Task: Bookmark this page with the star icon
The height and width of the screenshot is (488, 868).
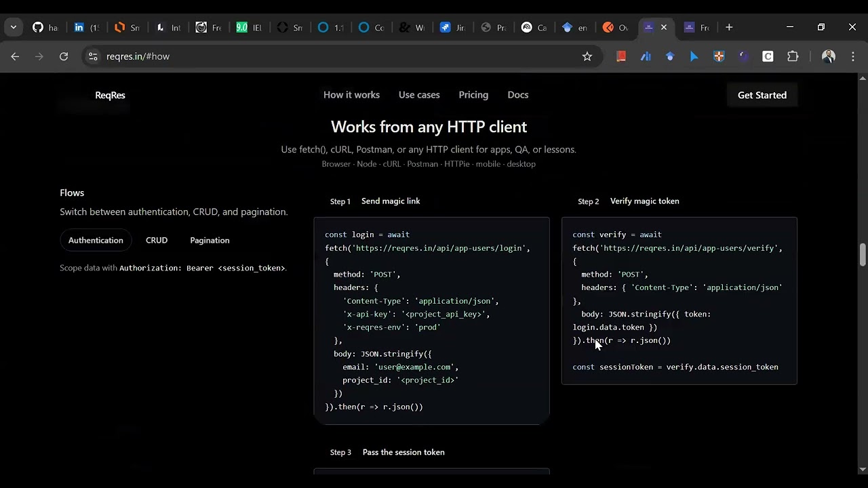Action: [587, 56]
